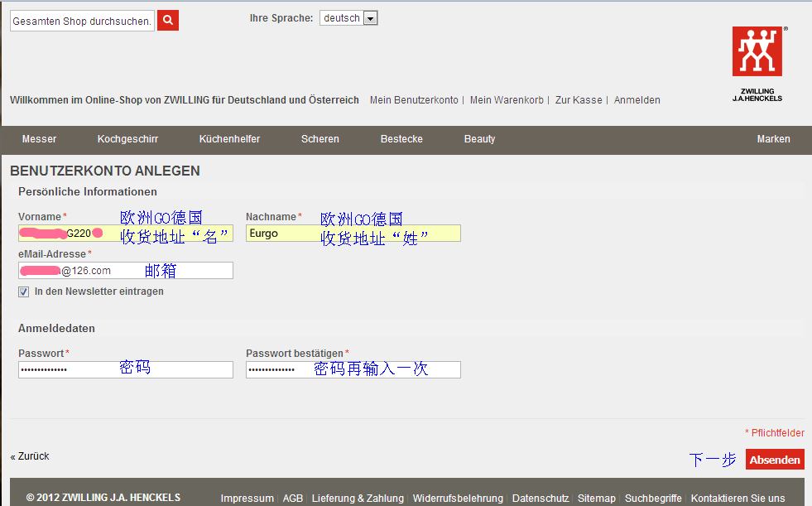812x506 pixels.
Task: Open the Messer menu
Action: pos(39,139)
